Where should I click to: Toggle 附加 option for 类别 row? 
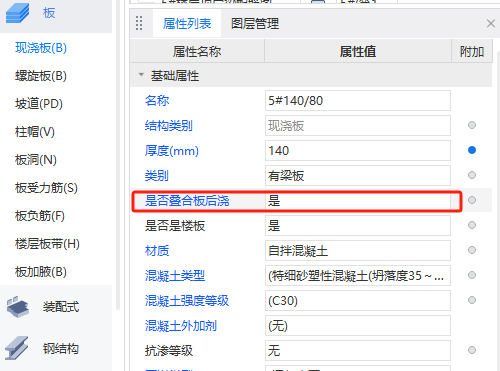click(x=472, y=175)
